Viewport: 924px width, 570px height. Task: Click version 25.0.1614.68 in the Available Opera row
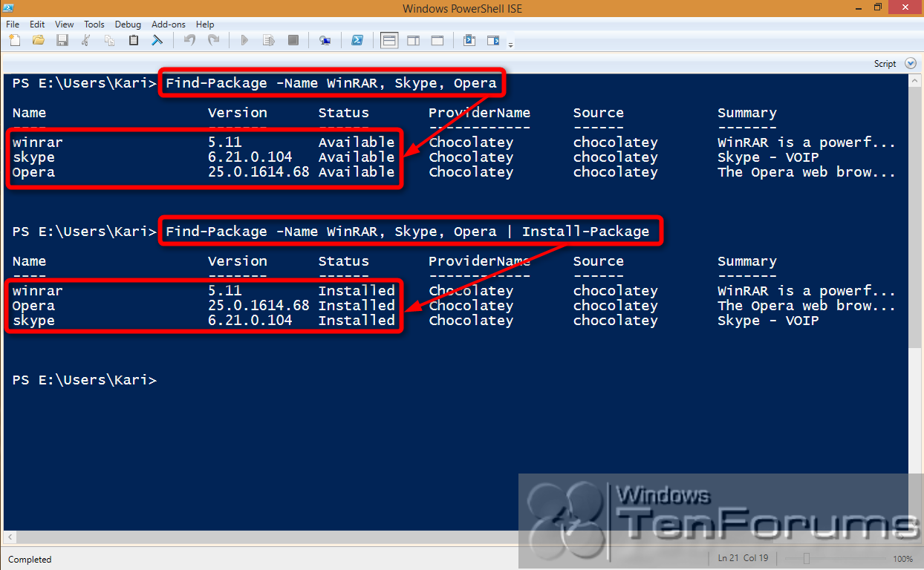point(258,172)
